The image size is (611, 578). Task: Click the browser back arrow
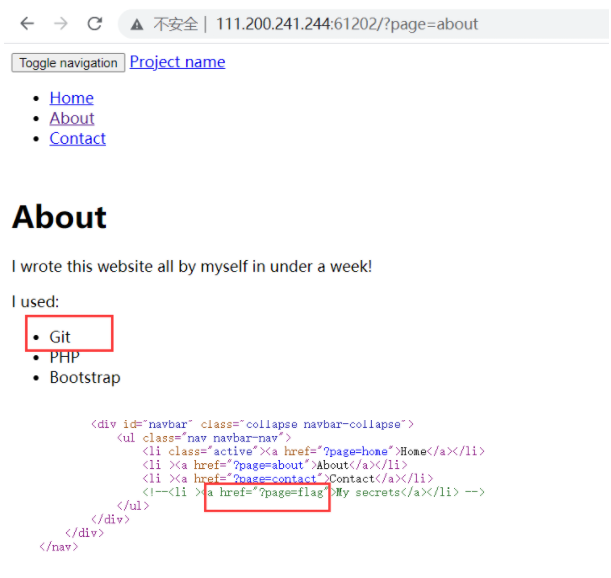27,23
